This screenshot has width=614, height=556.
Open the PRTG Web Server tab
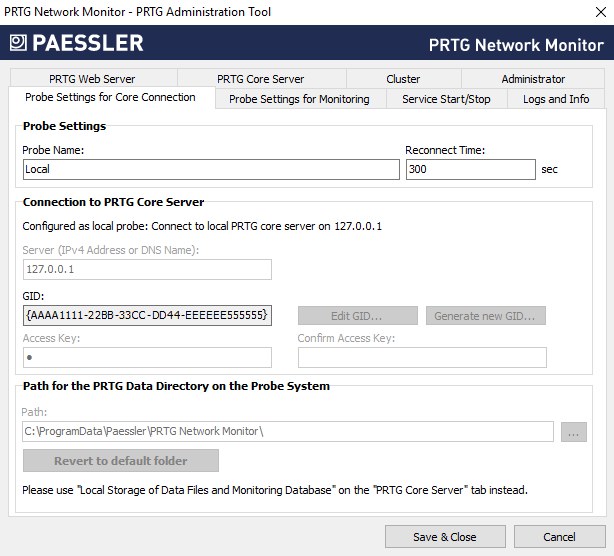pos(92,79)
